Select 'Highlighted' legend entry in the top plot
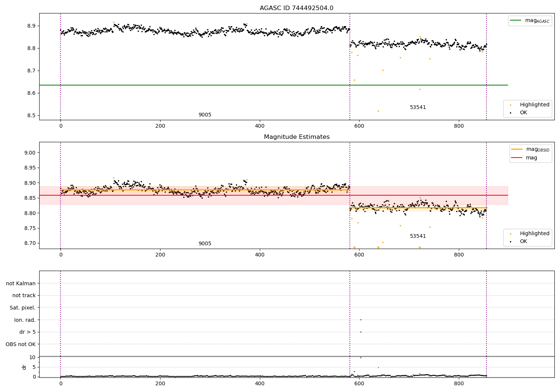560x392 pixels. click(x=535, y=105)
